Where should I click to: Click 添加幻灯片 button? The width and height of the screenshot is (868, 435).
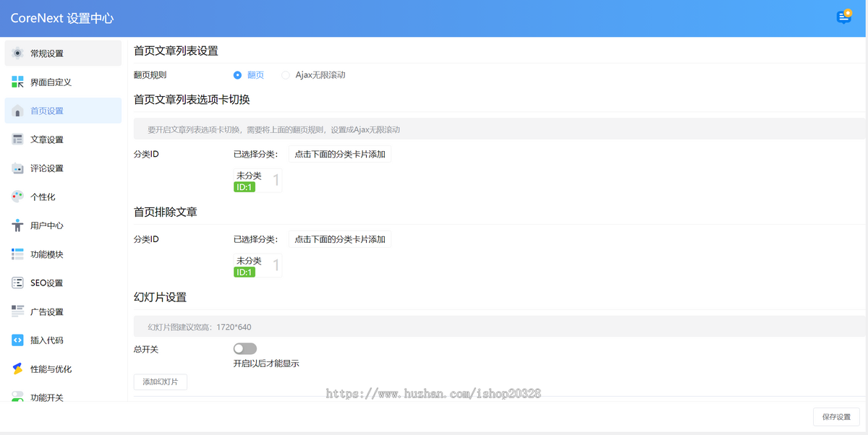point(161,382)
